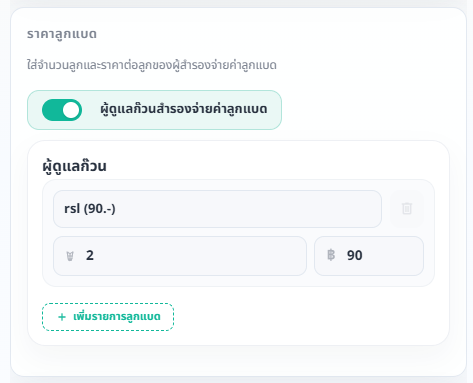Click the shuttlecock icon in quantity field
Image resolution: width=473 pixels, height=383 pixels.
click(70, 256)
